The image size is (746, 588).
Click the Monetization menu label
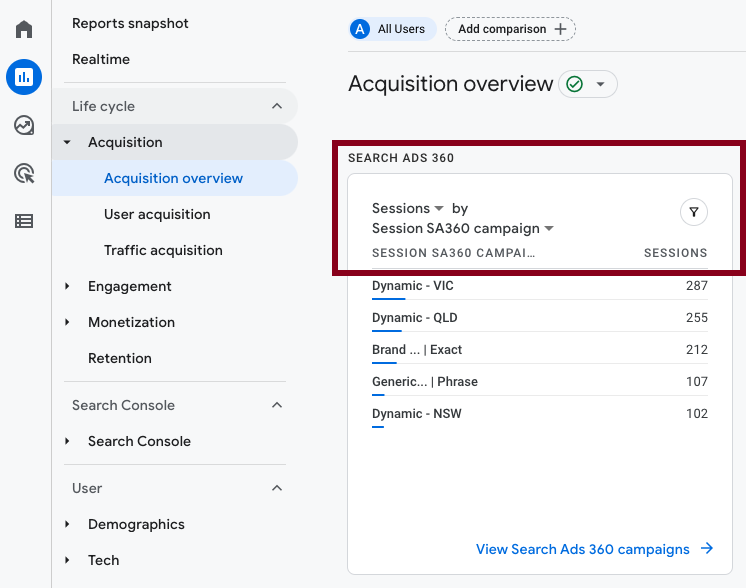pyautogui.click(x=131, y=322)
